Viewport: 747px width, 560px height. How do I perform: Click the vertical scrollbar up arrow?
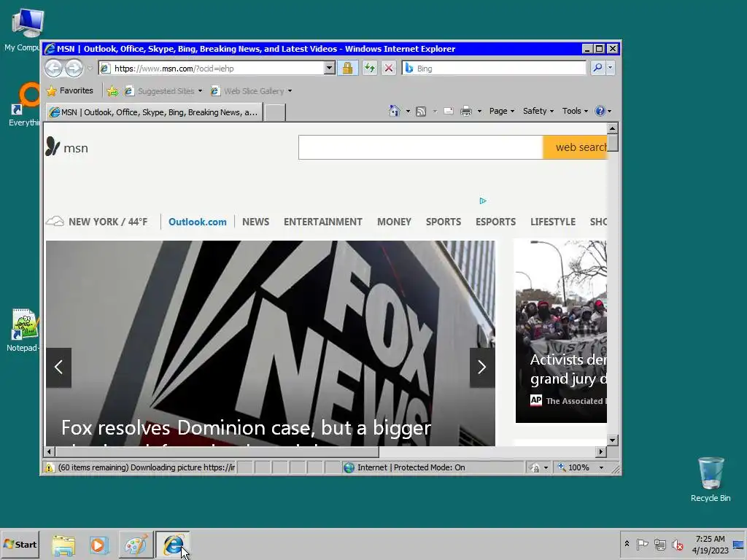(613, 128)
